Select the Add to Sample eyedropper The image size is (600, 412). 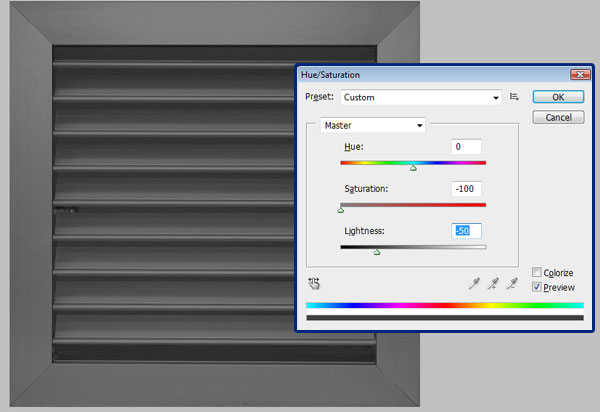pos(493,284)
